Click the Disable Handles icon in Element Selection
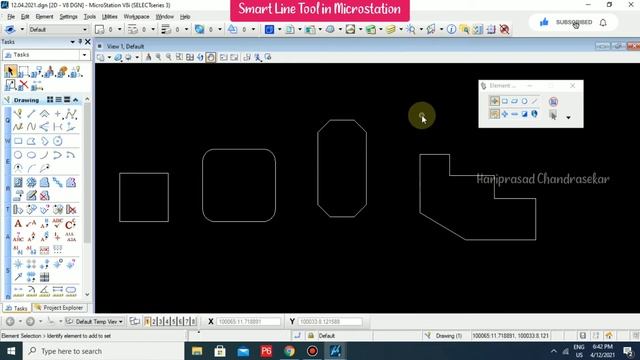 [x=553, y=102]
